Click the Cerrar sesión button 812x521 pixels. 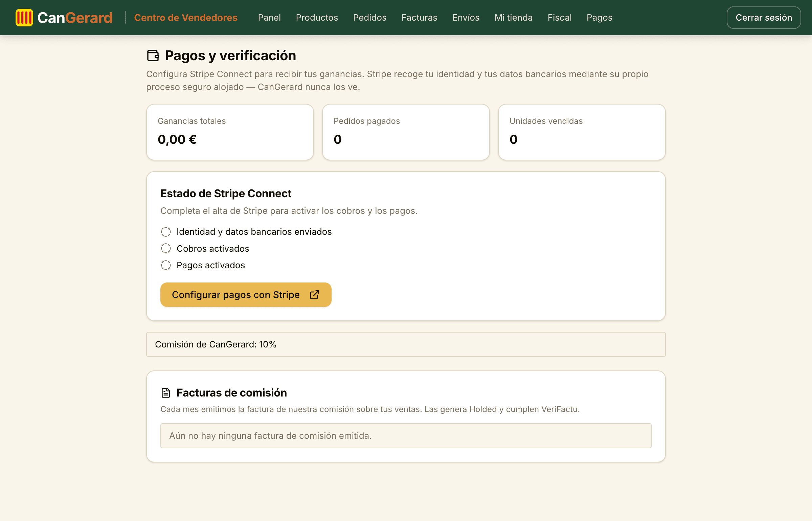pos(764,18)
